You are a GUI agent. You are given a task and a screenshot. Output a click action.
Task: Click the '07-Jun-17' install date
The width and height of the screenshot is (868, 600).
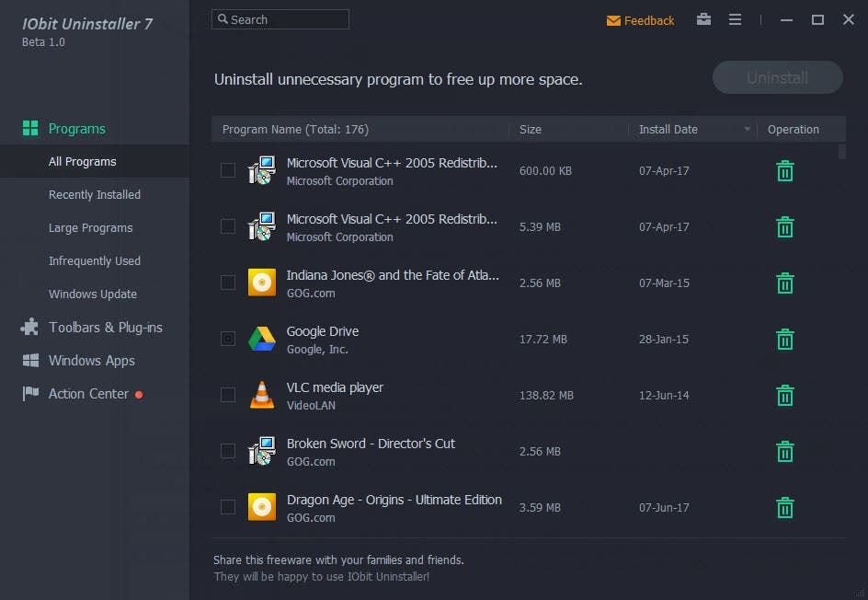[664, 507]
